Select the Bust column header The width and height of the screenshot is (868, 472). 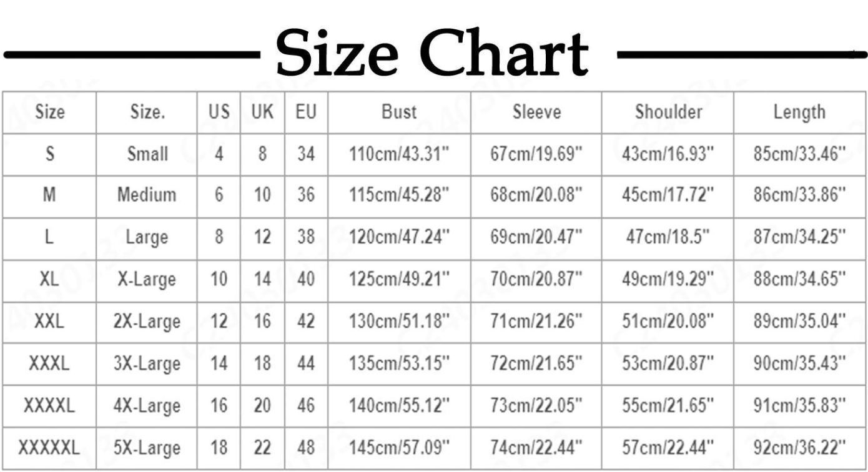(399, 112)
